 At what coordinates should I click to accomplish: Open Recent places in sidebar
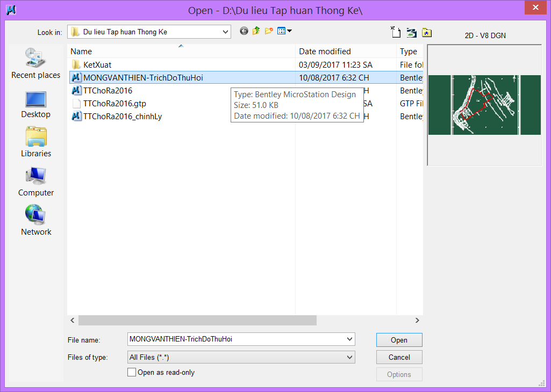click(36, 63)
